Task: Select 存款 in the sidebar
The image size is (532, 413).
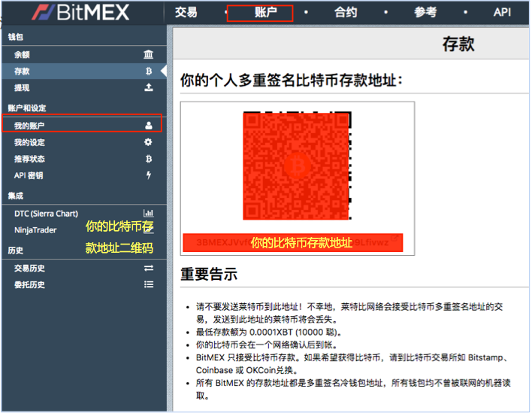Action: 84,71
